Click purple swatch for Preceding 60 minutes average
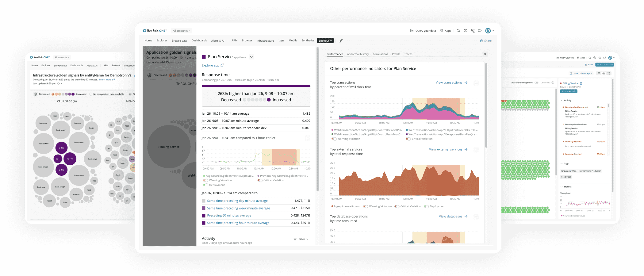Viewport: 644px width, 276px height. pyautogui.click(x=204, y=216)
